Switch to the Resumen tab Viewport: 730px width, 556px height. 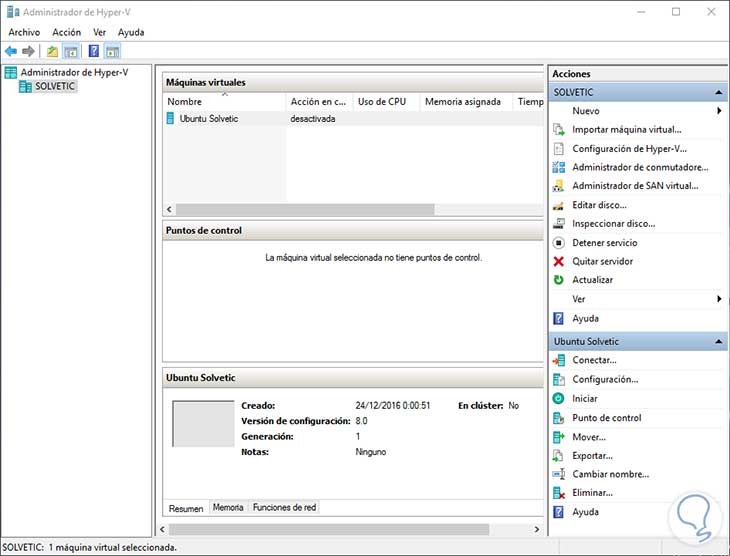click(x=186, y=509)
